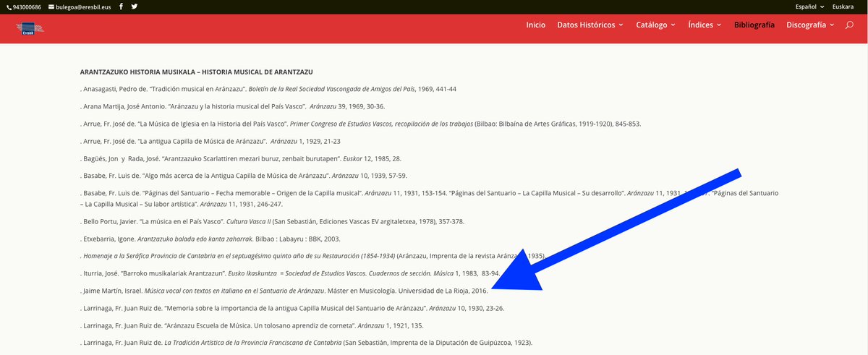
Task: Click the envelope email icon
Action: (x=51, y=7)
